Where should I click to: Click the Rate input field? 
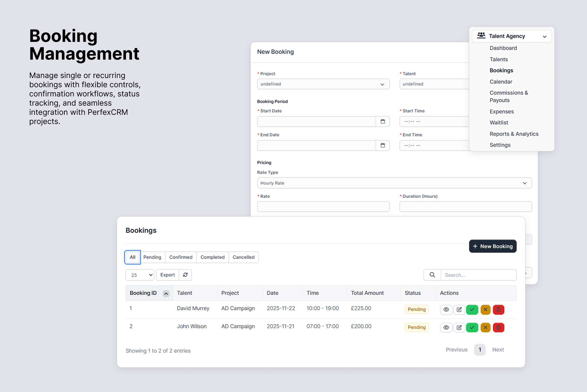[x=323, y=206]
